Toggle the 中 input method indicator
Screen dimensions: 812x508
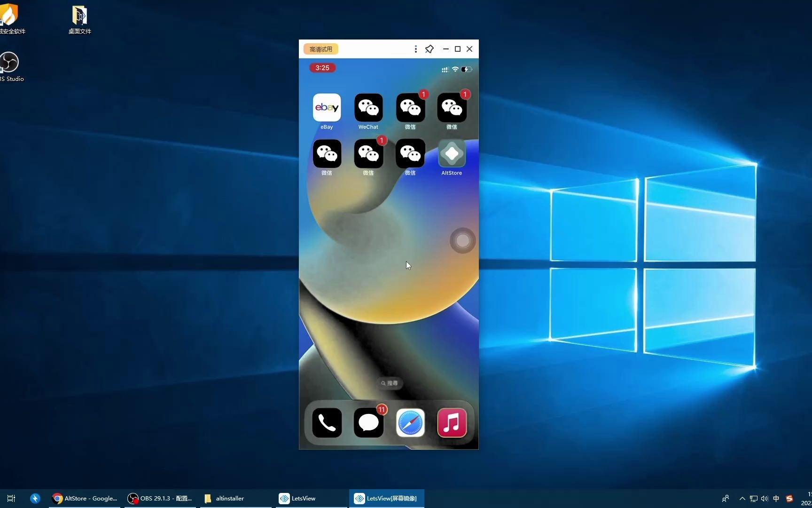[x=776, y=499]
